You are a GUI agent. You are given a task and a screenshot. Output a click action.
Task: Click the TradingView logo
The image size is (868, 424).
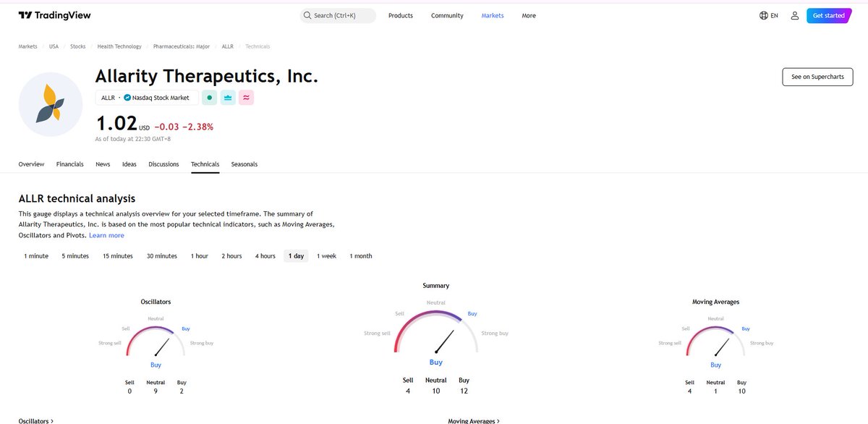coord(54,15)
